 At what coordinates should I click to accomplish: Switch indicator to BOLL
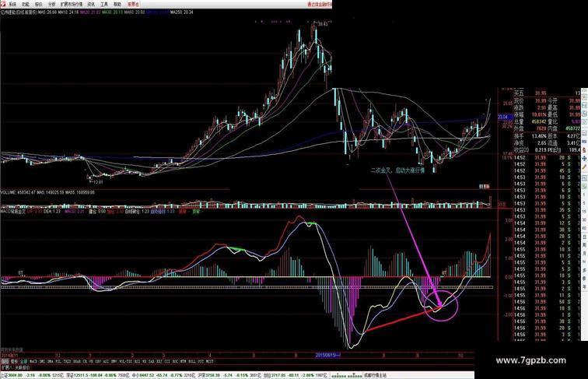tap(191, 361)
